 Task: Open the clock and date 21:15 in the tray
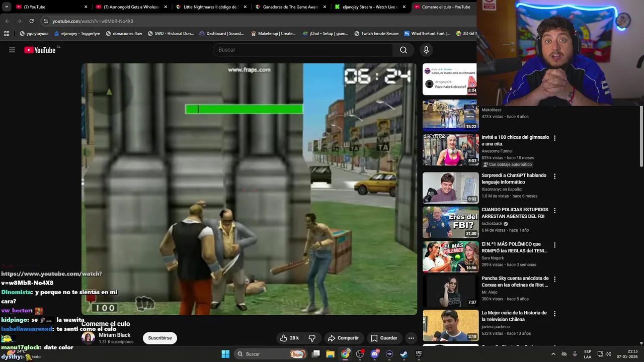(x=627, y=354)
